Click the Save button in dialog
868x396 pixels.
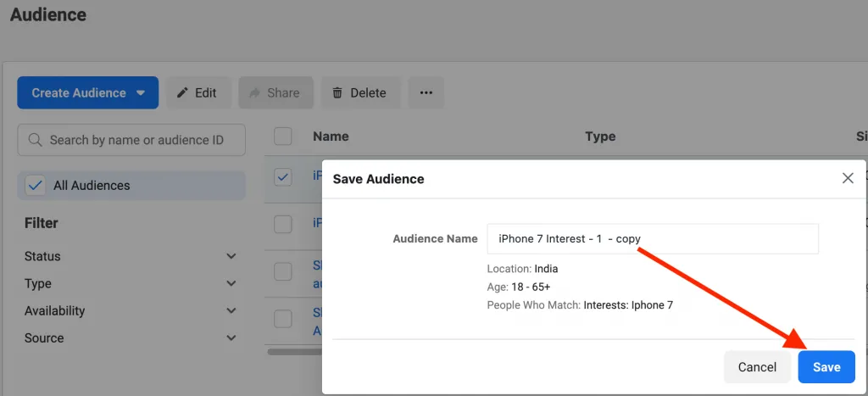tap(826, 366)
